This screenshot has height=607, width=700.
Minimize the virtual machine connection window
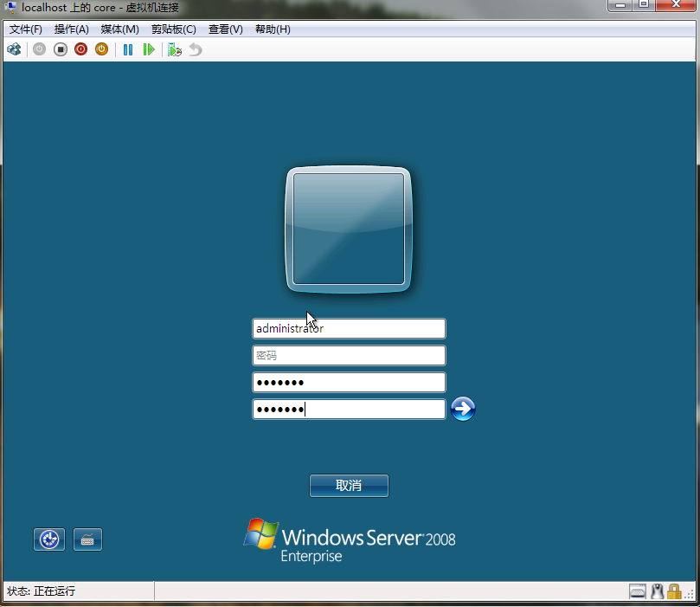pos(620,5)
